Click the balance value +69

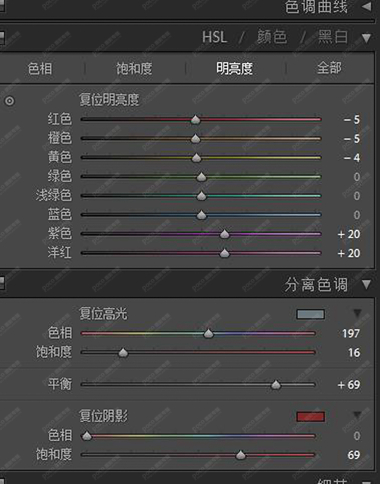tap(349, 385)
